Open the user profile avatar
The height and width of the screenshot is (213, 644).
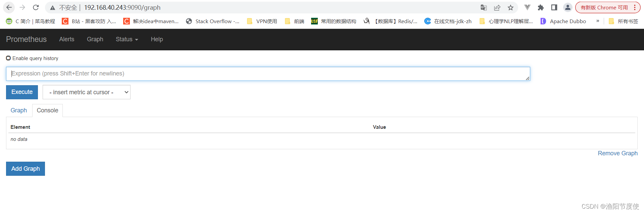tap(567, 7)
